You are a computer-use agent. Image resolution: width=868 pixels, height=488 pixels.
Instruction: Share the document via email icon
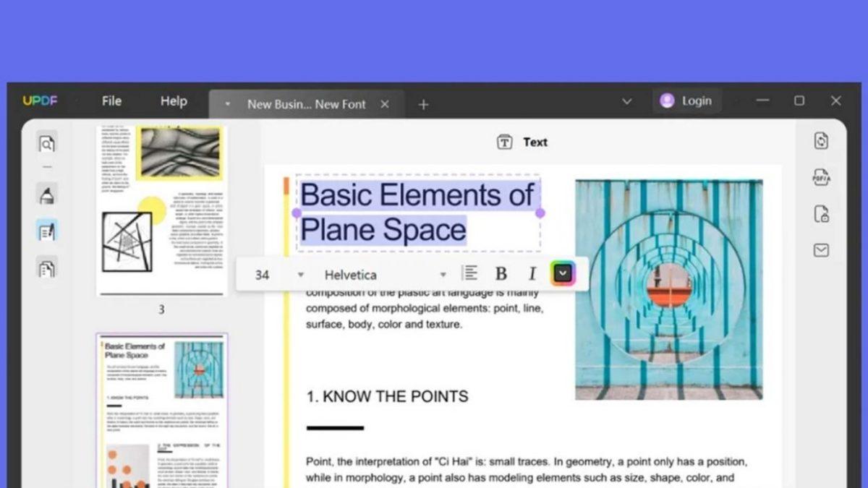821,250
